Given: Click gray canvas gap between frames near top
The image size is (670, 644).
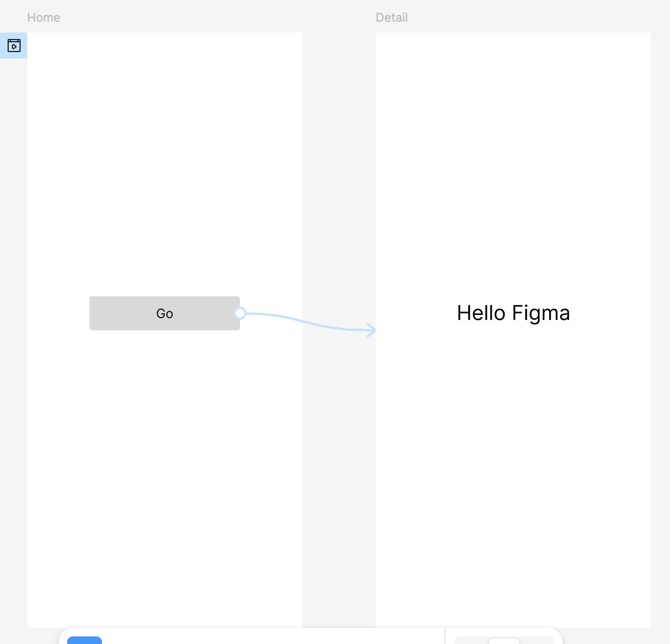Looking at the screenshot, I should (x=339, y=108).
